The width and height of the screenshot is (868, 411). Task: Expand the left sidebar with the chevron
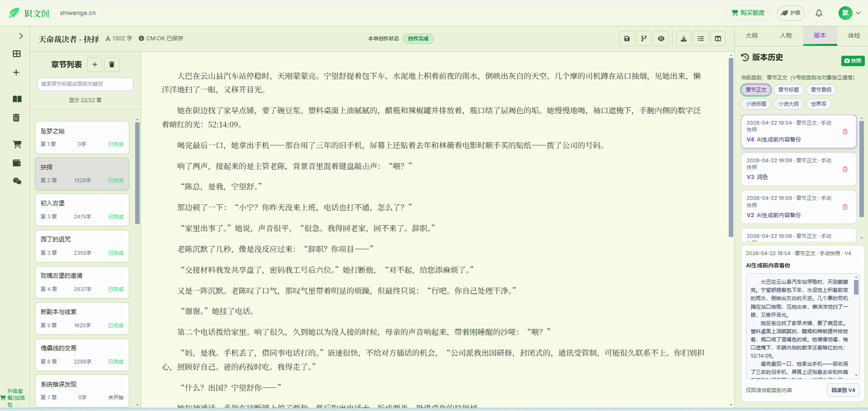tap(20, 36)
